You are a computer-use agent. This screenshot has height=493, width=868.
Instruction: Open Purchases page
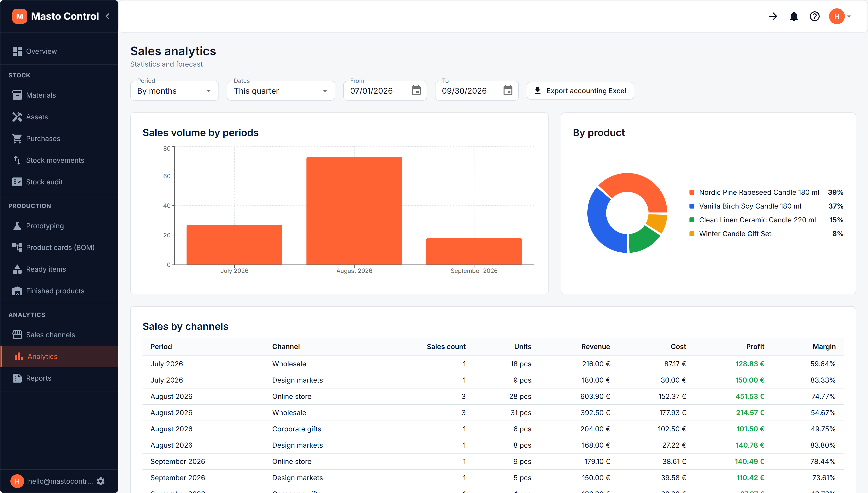(59, 139)
